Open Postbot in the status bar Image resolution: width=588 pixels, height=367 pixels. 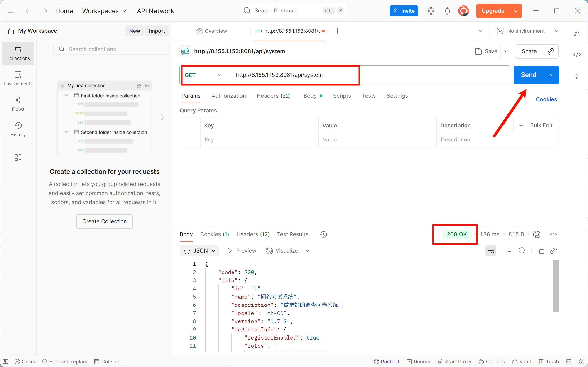[386, 361]
